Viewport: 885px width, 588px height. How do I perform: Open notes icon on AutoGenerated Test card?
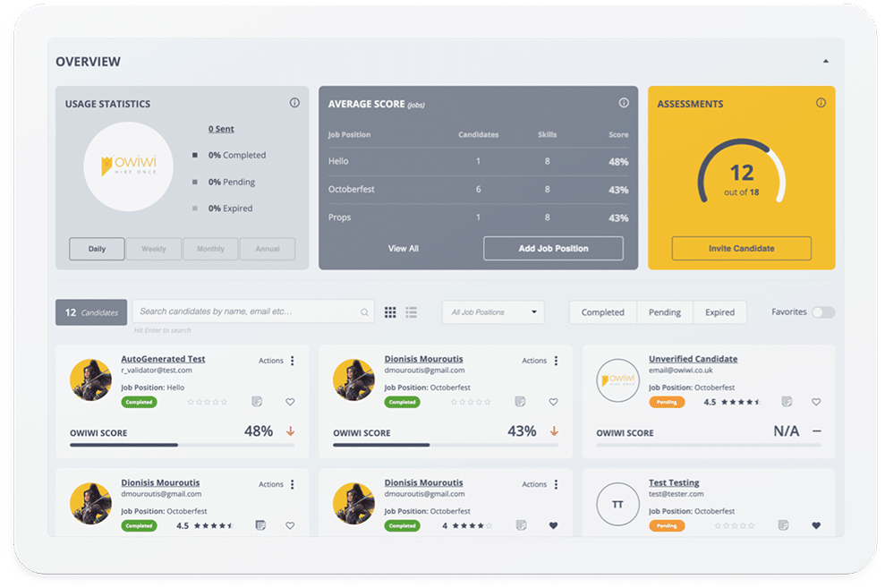pos(257,402)
